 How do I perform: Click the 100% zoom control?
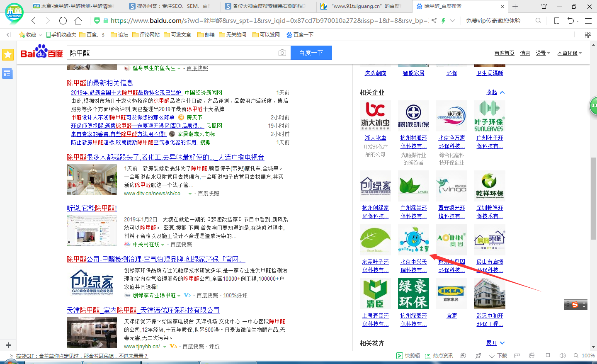click(584, 356)
